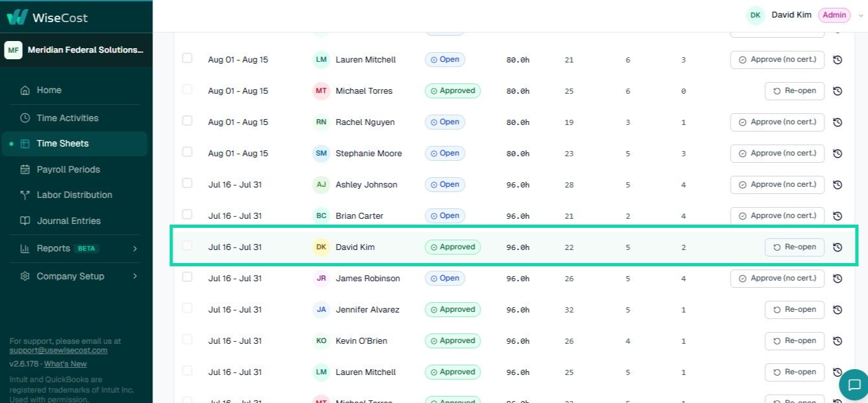Image resolution: width=868 pixels, height=403 pixels.
Task: Select Ashley Johnson timesheet checkbox
Action: [188, 183]
